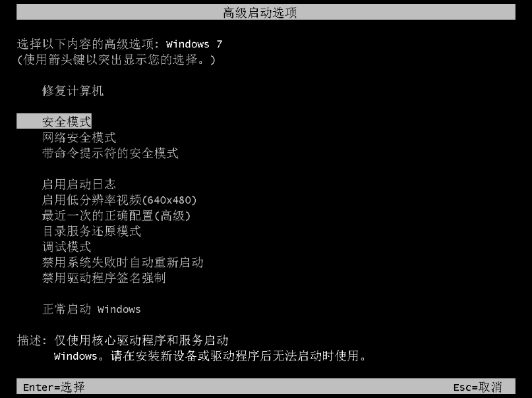The height and width of the screenshot is (398, 532).
Task: Click the Esc=取消 label in bottom bar
Action: [477, 387]
